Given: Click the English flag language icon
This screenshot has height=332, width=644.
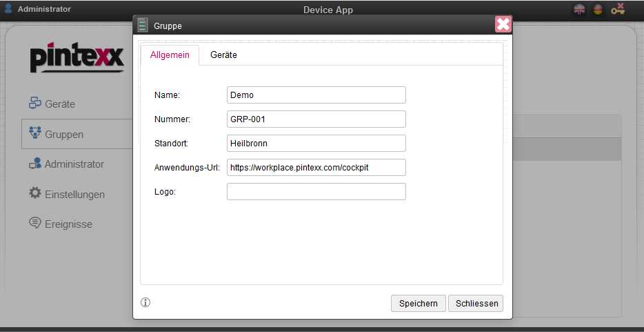Looking at the screenshot, I should click(580, 10).
